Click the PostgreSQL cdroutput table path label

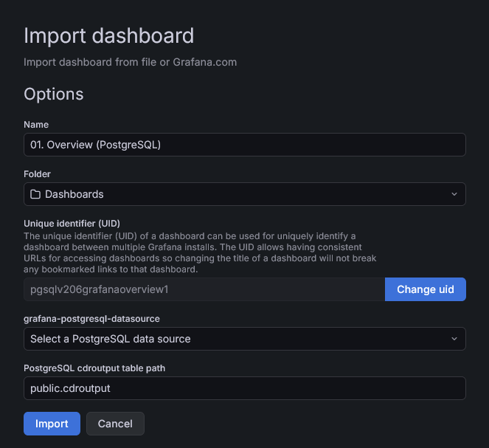coord(98,367)
